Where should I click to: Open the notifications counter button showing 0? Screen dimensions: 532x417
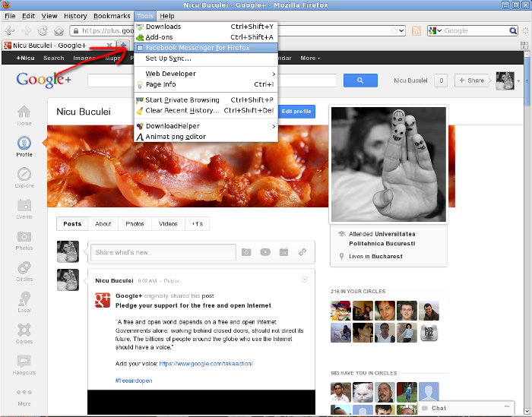(441, 81)
